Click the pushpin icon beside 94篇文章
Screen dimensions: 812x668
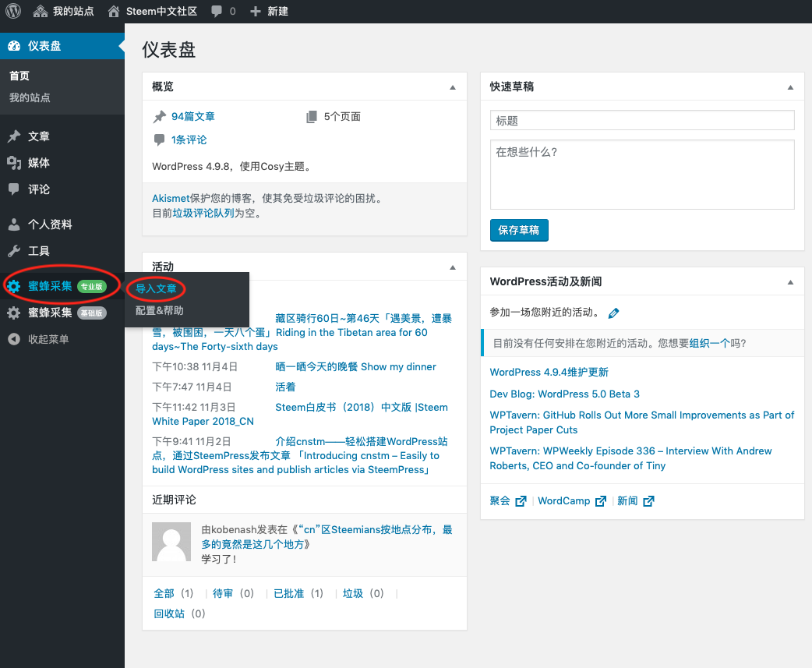[x=160, y=116]
